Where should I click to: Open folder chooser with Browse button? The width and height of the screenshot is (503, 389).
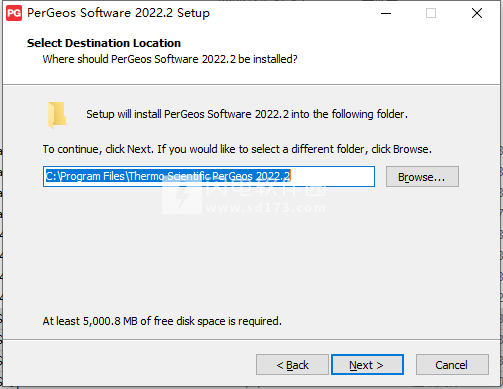(x=422, y=177)
